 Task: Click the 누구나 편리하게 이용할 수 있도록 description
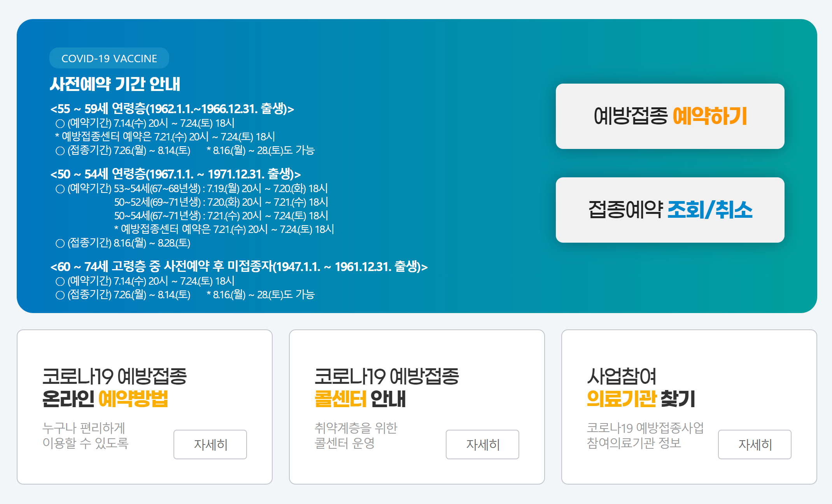pos(85,436)
